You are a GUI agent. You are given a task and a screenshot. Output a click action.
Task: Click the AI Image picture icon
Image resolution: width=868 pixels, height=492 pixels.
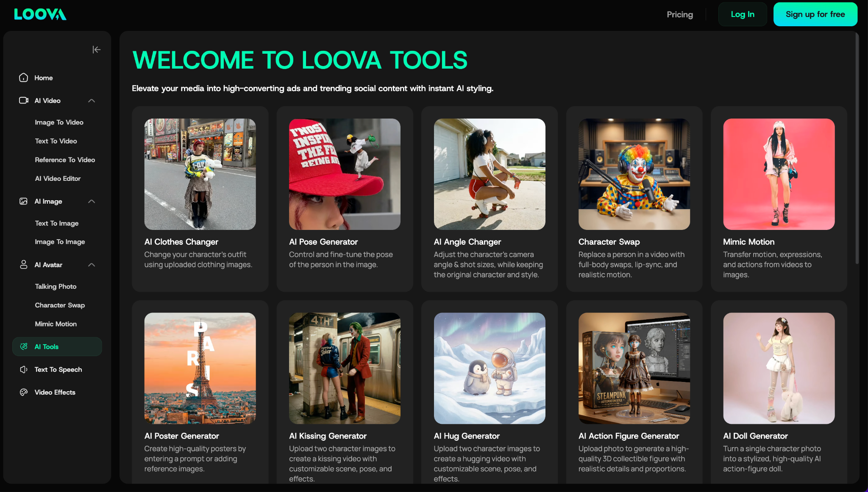[x=24, y=201]
